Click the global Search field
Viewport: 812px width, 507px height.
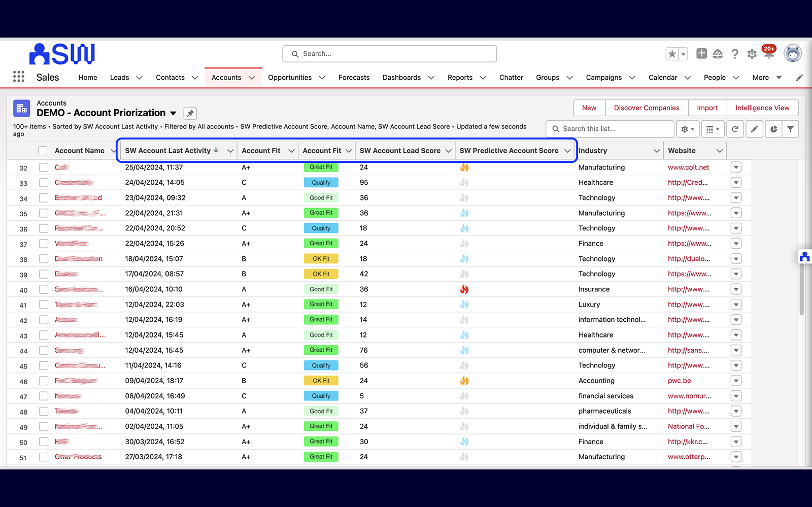click(389, 54)
